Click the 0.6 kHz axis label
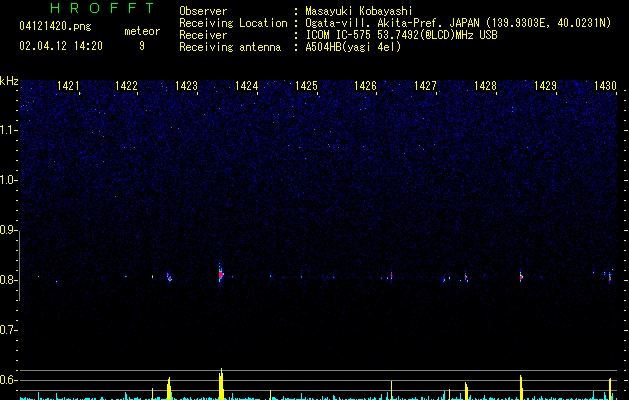This screenshot has height=400, width=629. click(x=9, y=380)
